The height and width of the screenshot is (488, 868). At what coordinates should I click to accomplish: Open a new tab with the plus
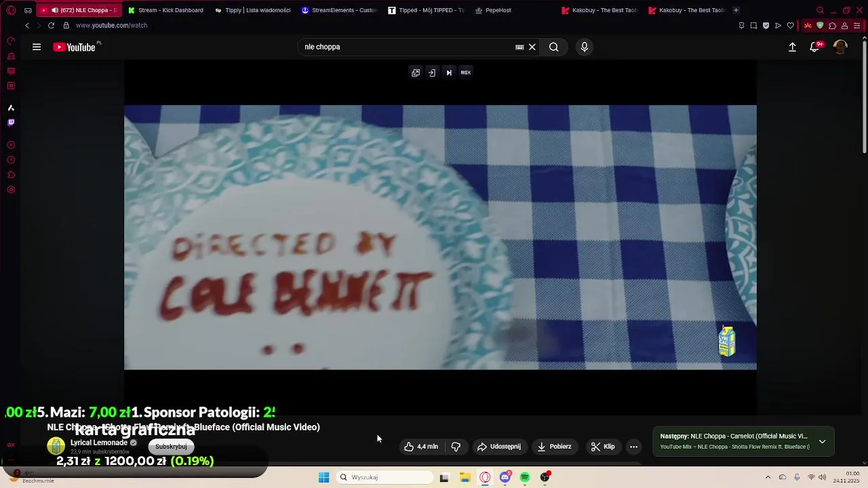pyautogui.click(x=736, y=10)
